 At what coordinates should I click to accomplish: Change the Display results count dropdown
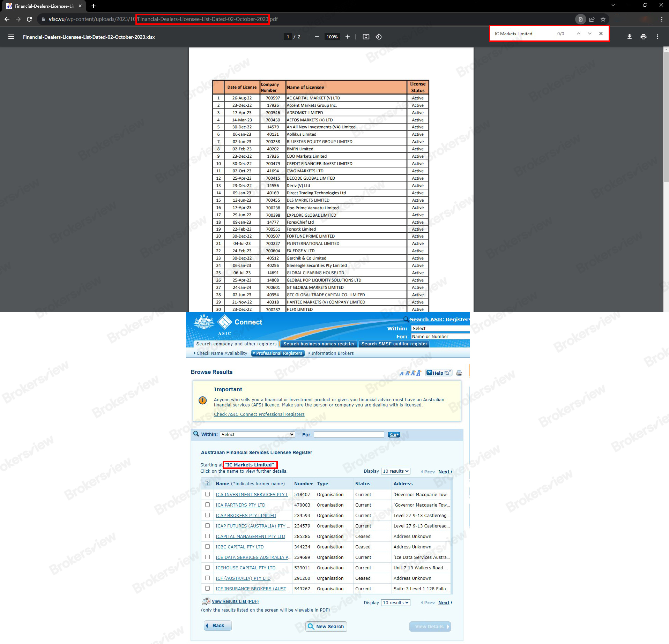tap(395, 471)
